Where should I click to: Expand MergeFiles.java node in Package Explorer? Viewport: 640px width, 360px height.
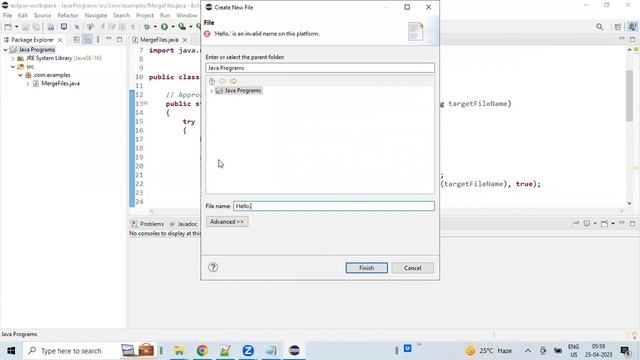[28, 84]
